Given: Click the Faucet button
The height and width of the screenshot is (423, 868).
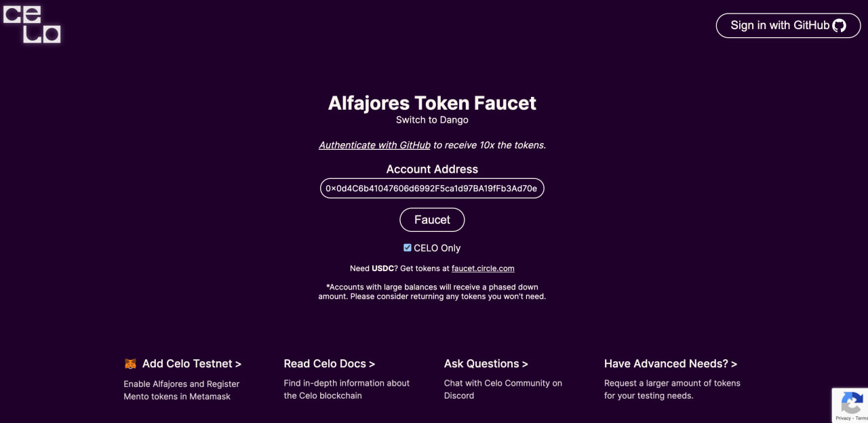Looking at the screenshot, I should 432,220.
